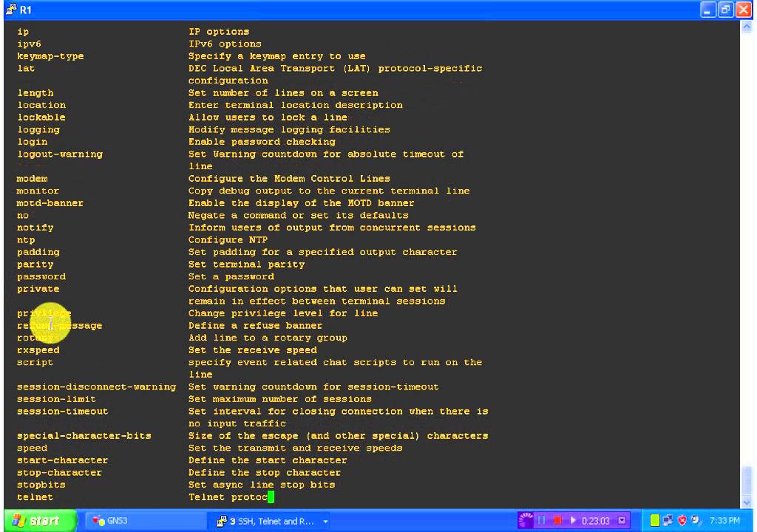The image size is (757, 532).
Task: Click the 'session-limit' command text
Action: coord(56,399)
